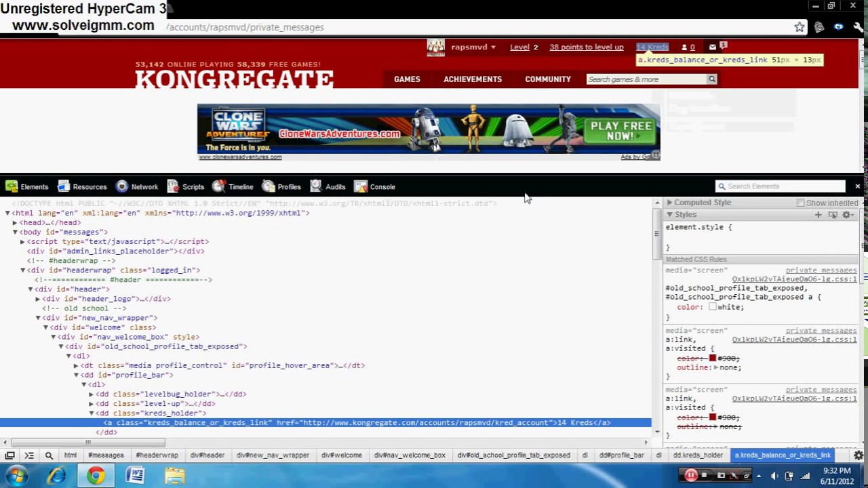Open DevTools settings gear at bottom right
The height and width of the screenshot is (488, 868).
click(858, 455)
